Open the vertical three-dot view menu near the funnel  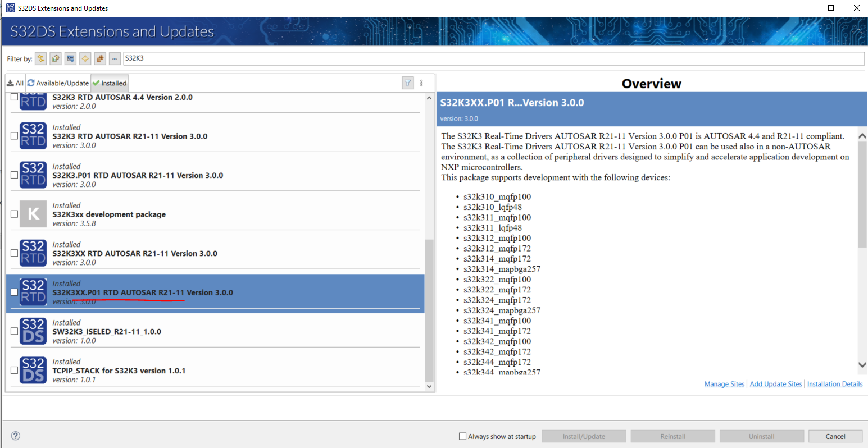[421, 83]
